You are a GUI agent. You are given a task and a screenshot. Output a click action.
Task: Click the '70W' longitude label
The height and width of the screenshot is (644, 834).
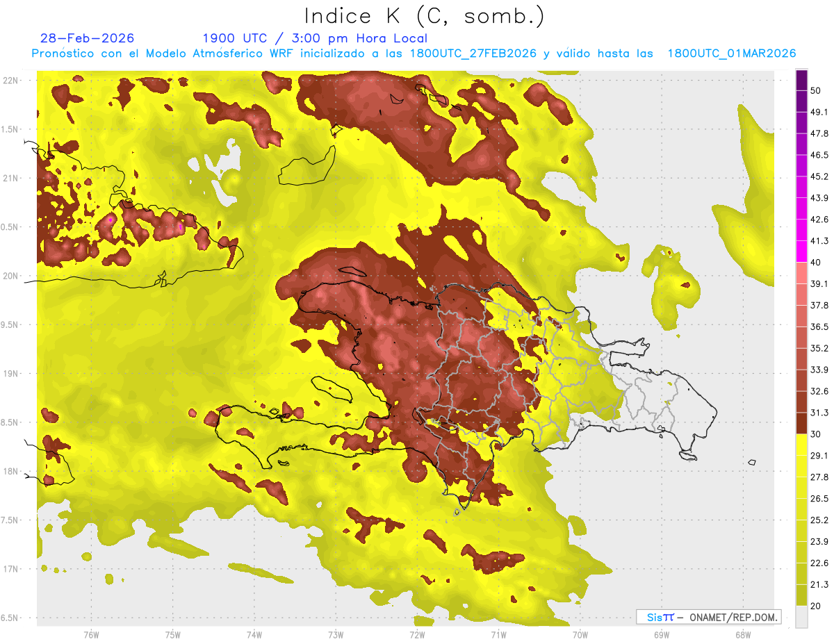[x=580, y=634]
